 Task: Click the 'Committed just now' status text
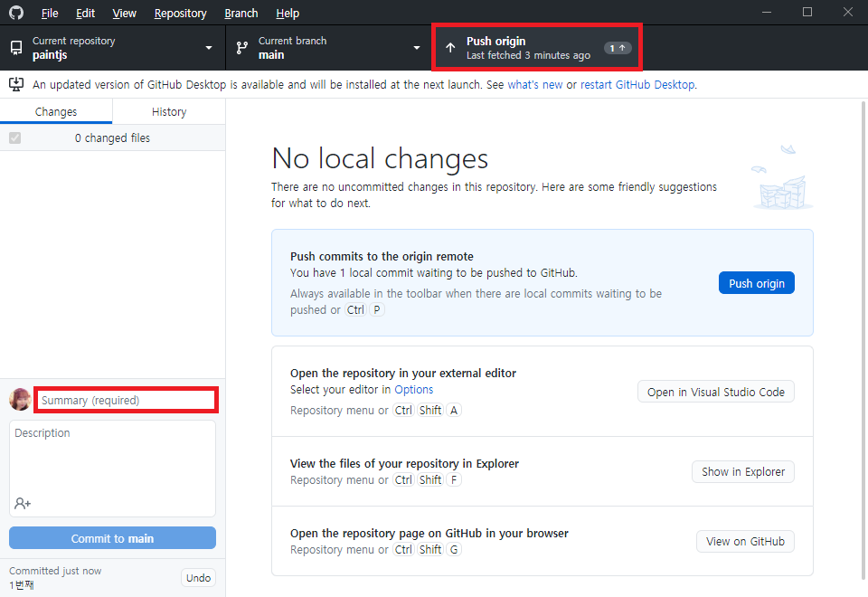click(x=55, y=571)
